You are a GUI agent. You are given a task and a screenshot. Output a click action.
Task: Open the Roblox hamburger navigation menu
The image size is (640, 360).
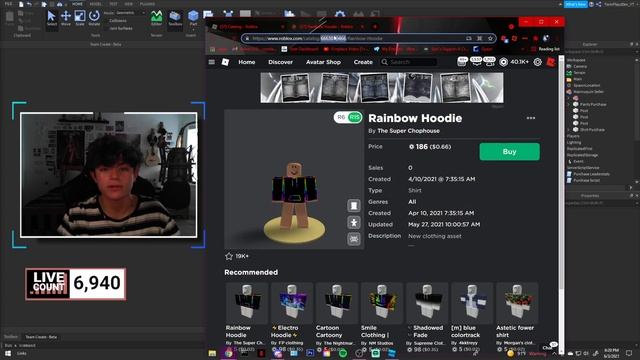(x=211, y=62)
